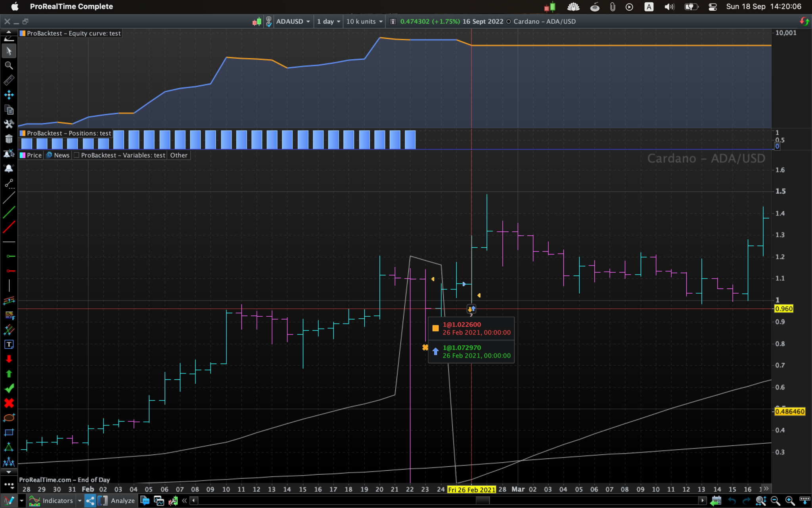Expand the 1 day timeframe dropdown
812x508 pixels.
329,21
